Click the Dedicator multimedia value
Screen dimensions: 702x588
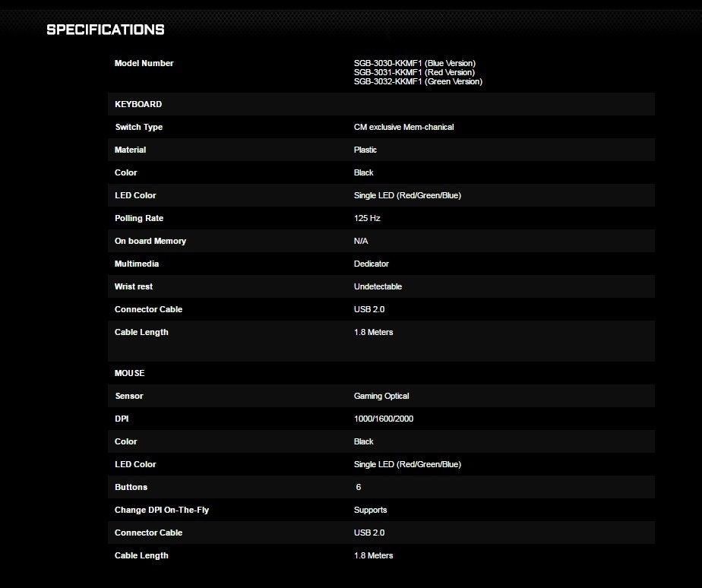click(x=372, y=264)
